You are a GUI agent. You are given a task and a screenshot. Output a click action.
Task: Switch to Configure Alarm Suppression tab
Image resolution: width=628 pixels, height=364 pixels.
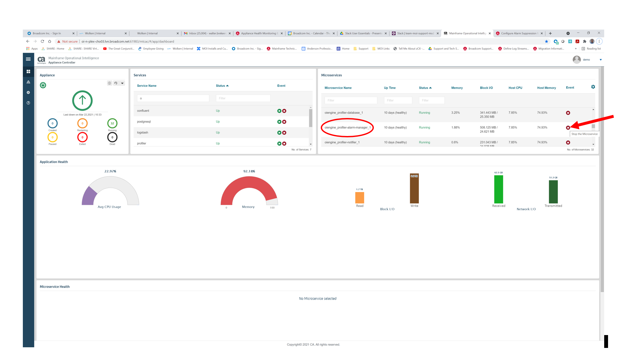tap(518, 33)
